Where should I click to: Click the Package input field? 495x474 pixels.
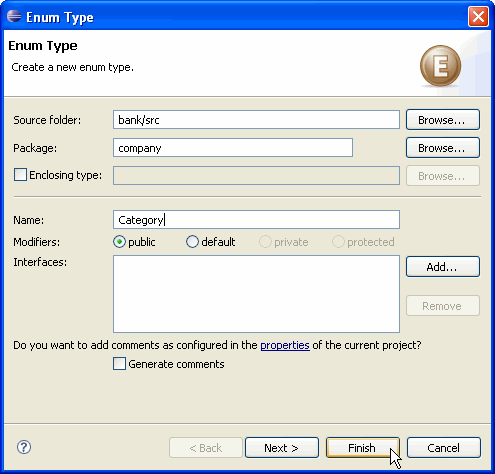pyautogui.click(x=233, y=148)
